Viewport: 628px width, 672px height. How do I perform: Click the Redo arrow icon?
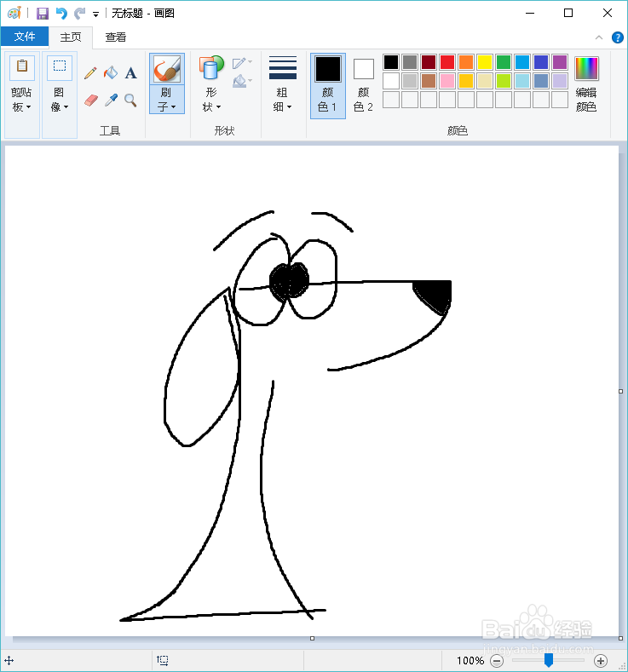80,14
